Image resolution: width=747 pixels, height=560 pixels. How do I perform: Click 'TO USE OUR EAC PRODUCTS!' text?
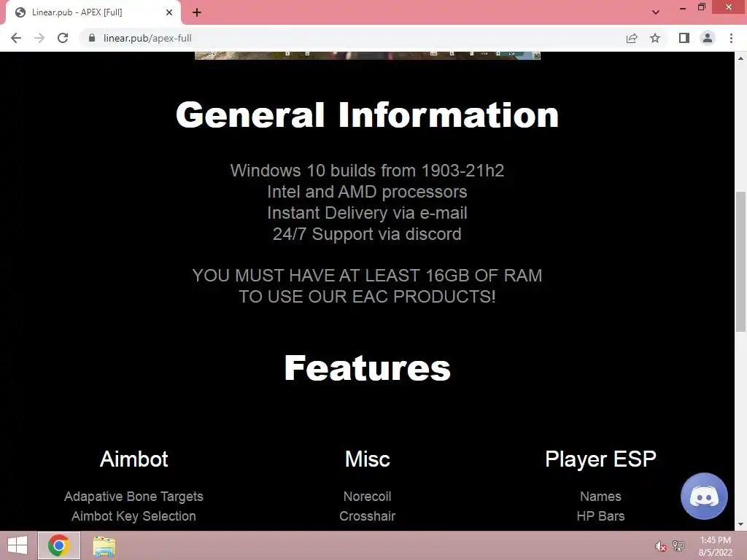click(368, 297)
